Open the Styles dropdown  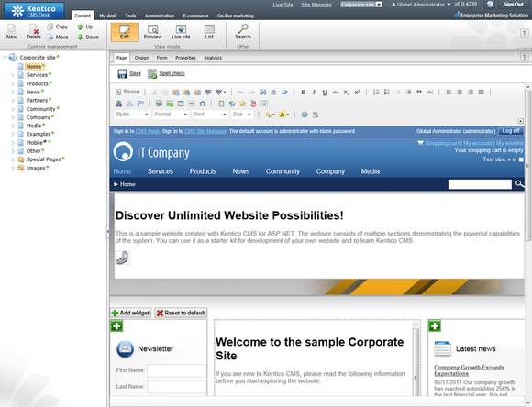132,115
